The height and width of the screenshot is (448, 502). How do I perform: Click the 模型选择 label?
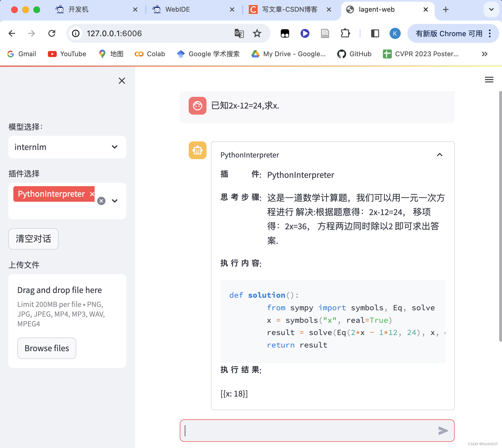tap(26, 127)
